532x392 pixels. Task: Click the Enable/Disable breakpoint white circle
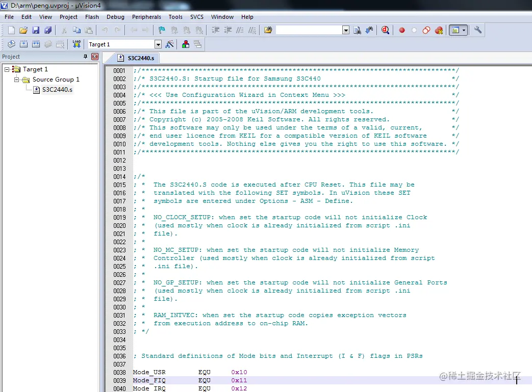414,30
